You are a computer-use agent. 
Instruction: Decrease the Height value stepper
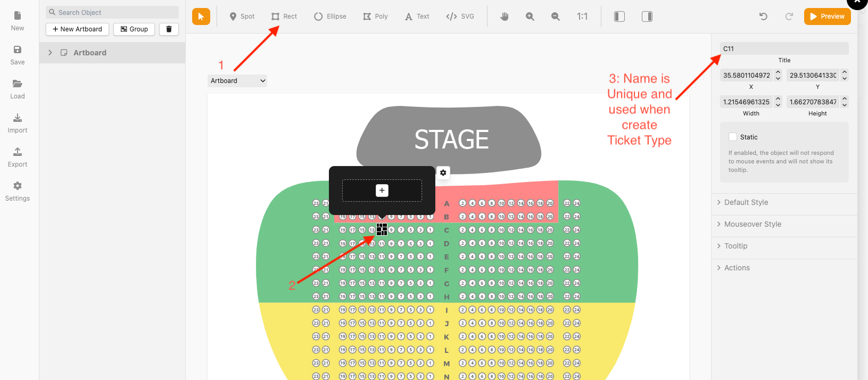click(x=845, y=105)
